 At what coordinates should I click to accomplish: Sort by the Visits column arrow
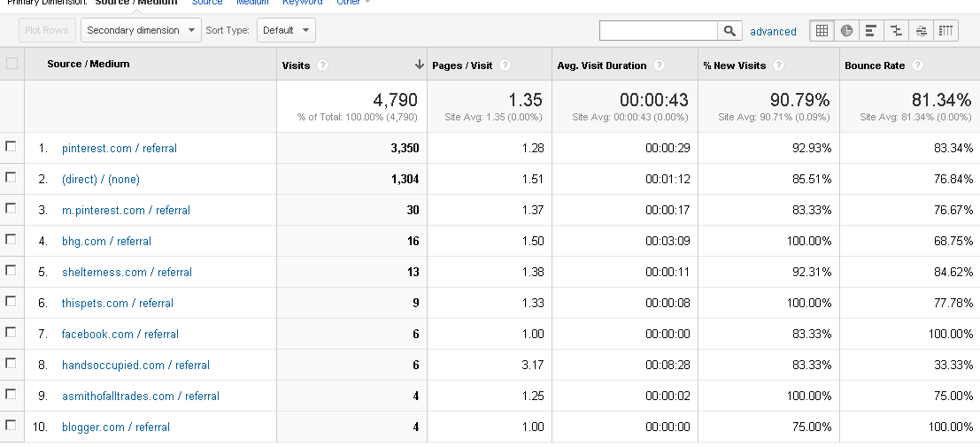click(x=419, y=66)
